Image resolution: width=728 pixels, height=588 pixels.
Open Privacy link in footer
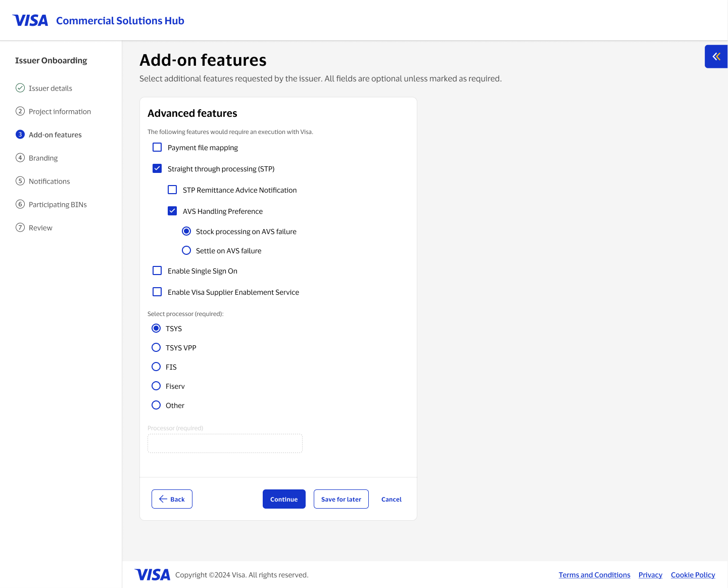point(650,575)
